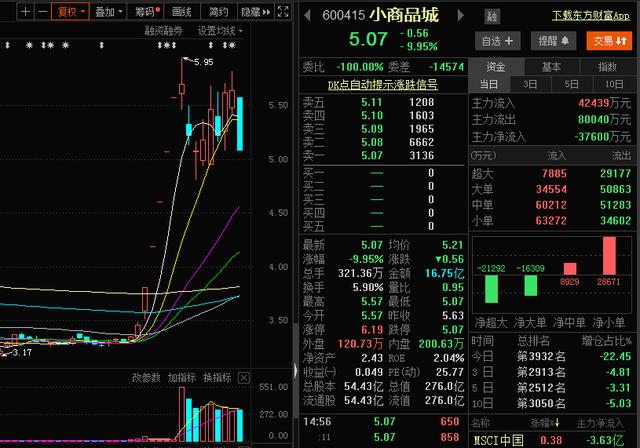Go to previous stock arrow

(307, 16)
